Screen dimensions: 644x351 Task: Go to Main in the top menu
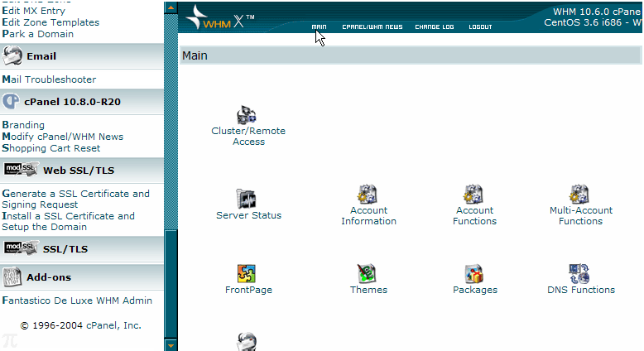tap(319, 27)
